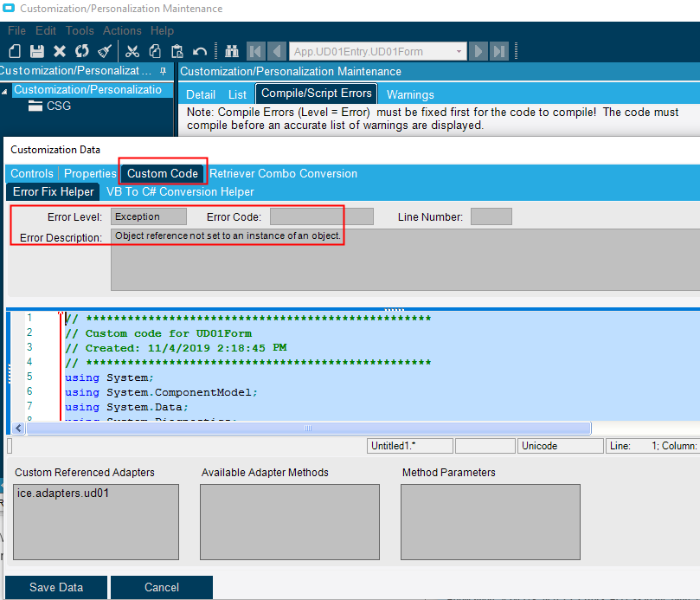Click the Save Data button
This screenshot has height=600, width=700.
56,587
